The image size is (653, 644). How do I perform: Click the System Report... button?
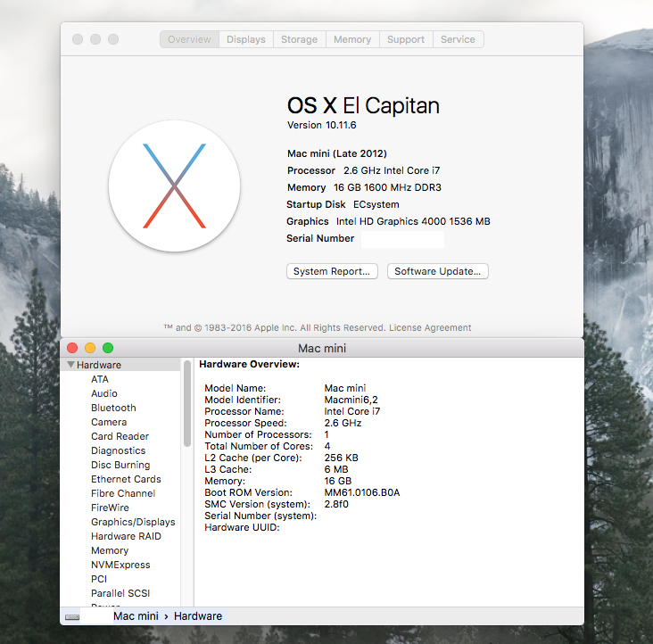click(x=332, y=271)
